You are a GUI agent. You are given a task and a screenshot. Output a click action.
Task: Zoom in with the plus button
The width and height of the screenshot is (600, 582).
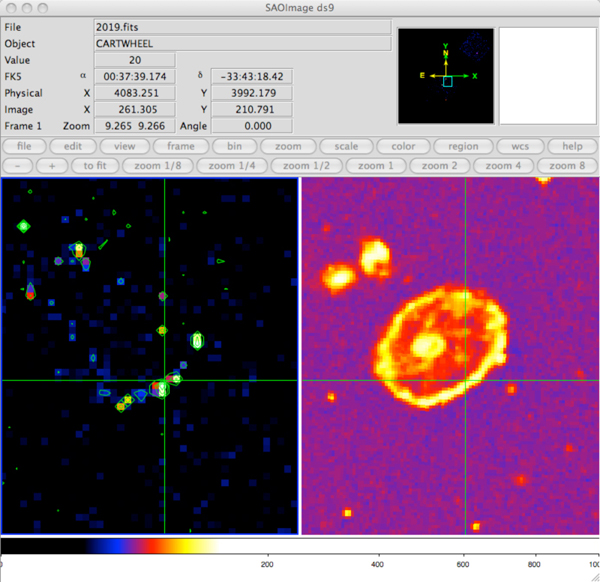(x=52, y=166)
